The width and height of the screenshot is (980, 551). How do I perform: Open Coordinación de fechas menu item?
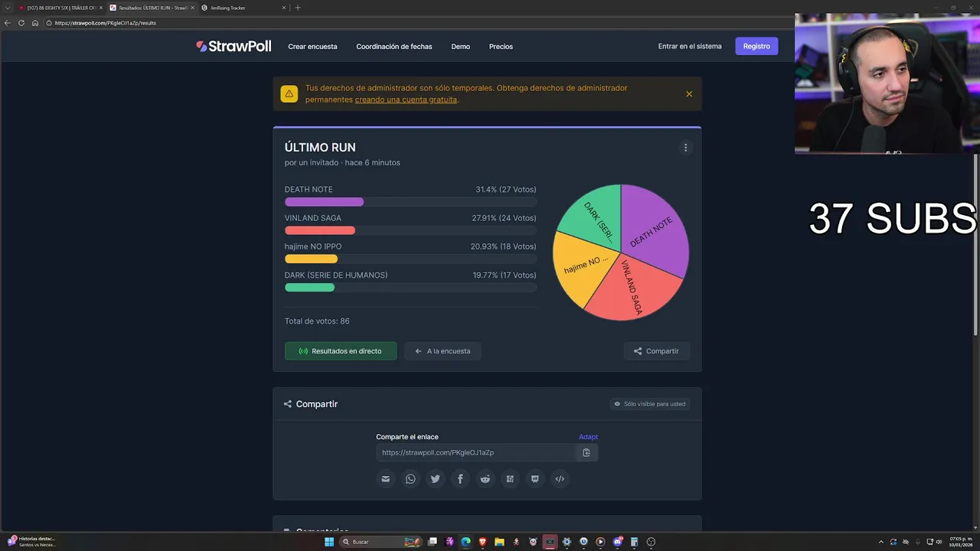[x=394, y=47]
